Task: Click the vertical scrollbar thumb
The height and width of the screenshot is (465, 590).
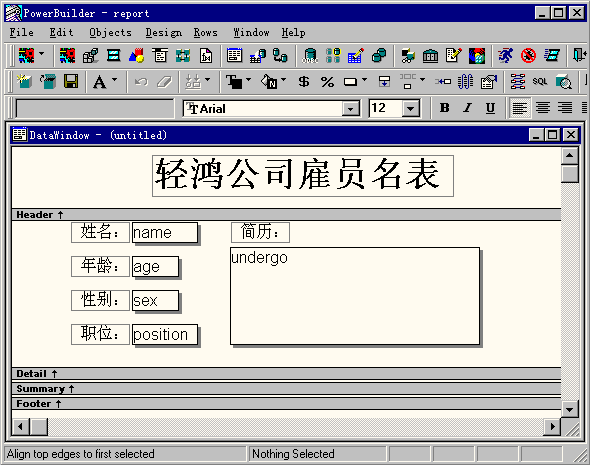Action: click(570, 174)
